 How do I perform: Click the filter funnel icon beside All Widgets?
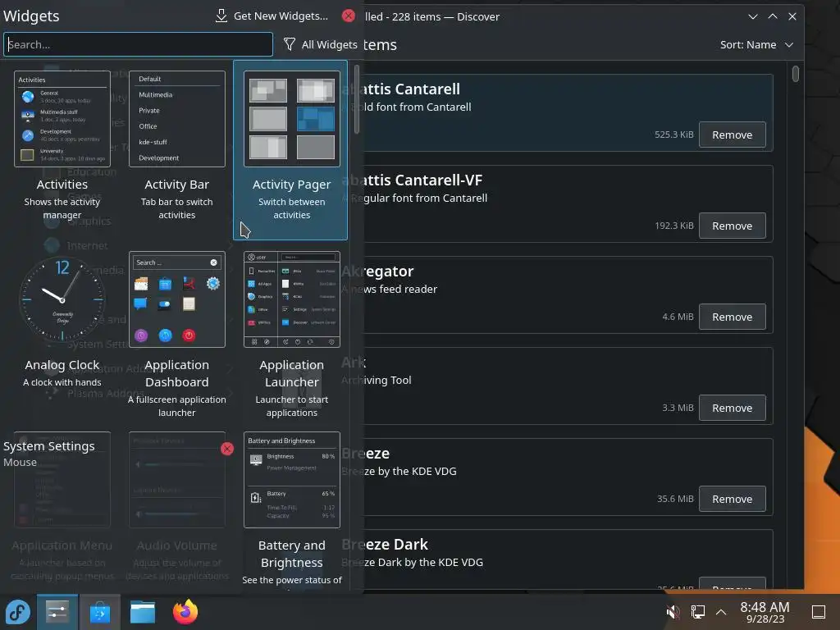[290, 44]
